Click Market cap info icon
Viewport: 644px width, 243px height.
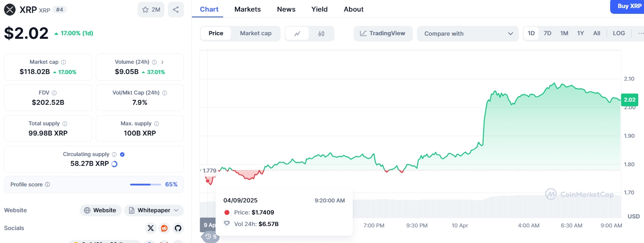point(63,62)
